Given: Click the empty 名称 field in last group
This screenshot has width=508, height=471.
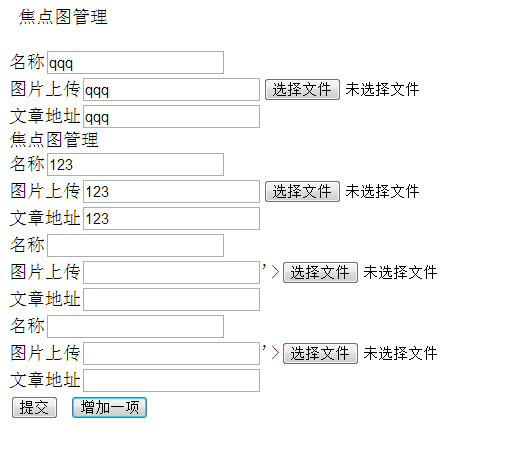Looking at the screenshot, I should click(x=135, y=326).
